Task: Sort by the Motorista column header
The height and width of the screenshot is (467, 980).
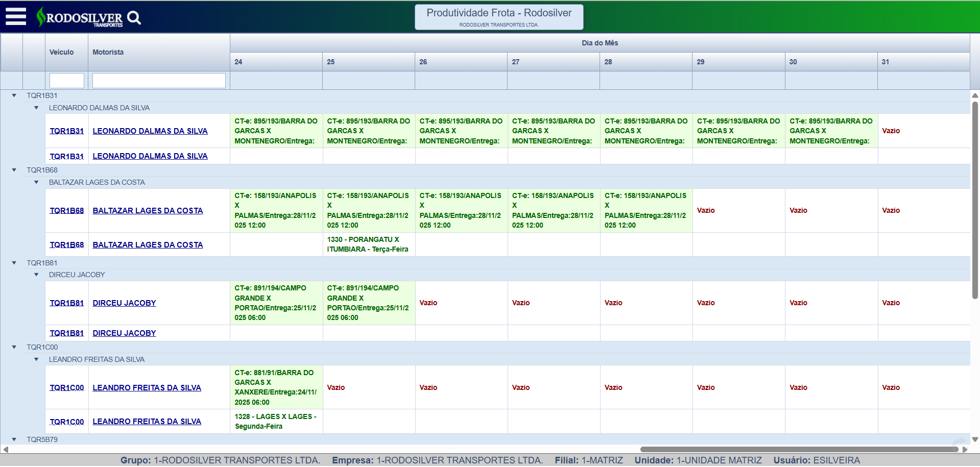Action: [x=108, y=52]
